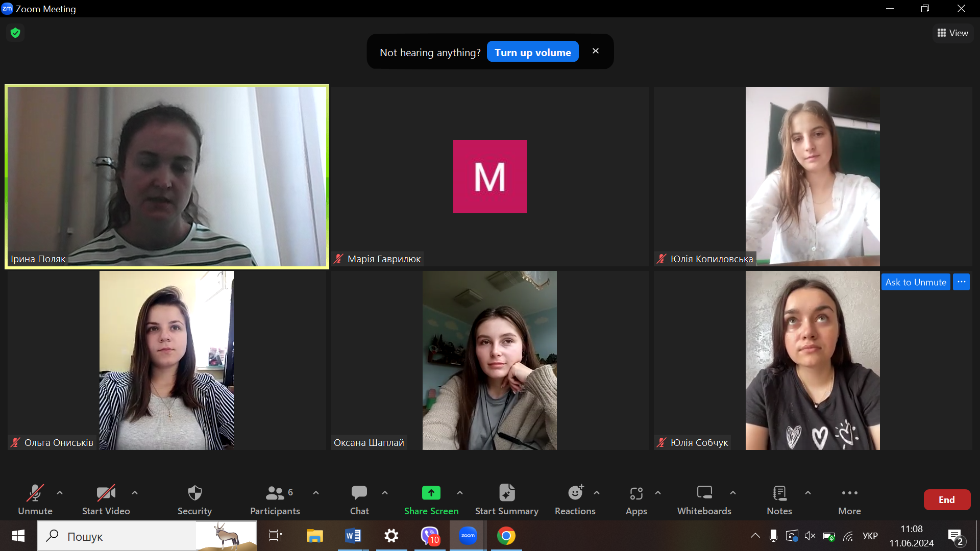Open the View layout menu
980x551 pixels.
pos(953,33)
